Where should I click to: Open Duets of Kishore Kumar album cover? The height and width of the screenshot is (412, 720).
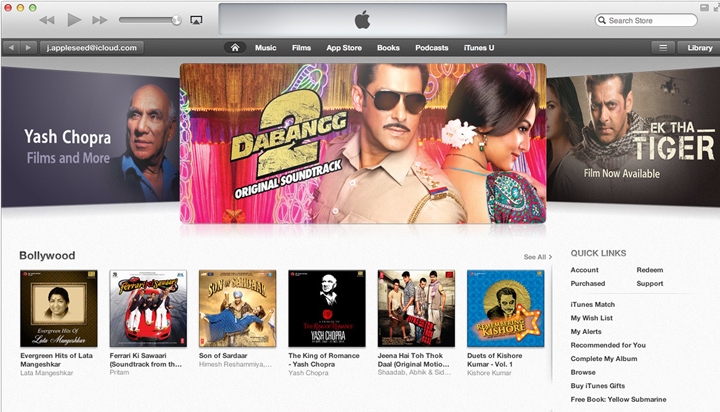(x=506, y=308)
